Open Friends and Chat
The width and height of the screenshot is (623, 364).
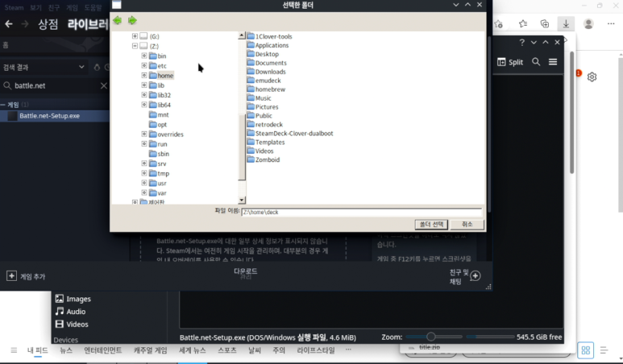[465, 276]
